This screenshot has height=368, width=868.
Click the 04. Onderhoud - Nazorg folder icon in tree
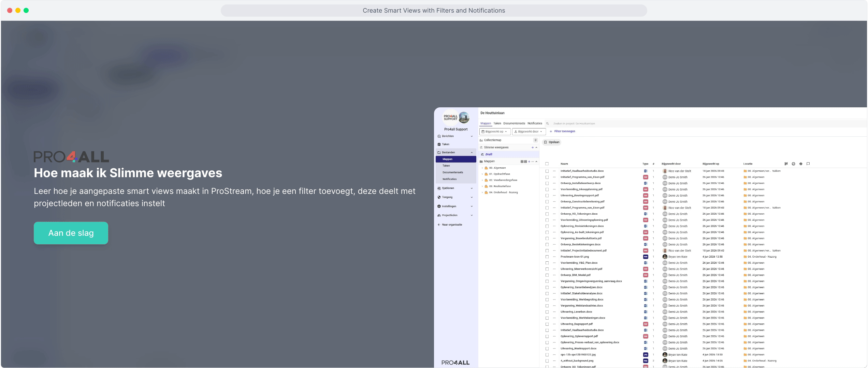pyautogui.click(x=486, y=193)
